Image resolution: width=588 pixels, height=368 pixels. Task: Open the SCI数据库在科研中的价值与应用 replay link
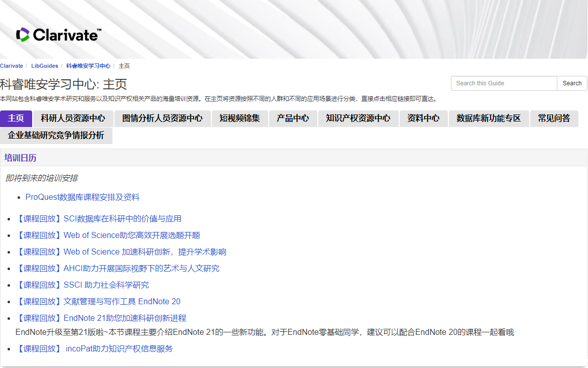[x=99, y=219]
